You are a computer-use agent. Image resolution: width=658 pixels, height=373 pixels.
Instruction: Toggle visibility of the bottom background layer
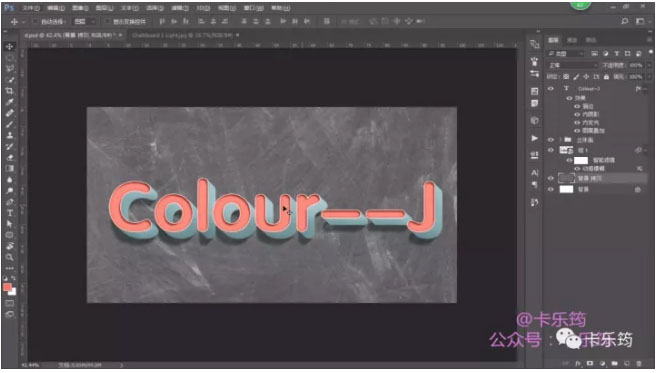point(551,189)
